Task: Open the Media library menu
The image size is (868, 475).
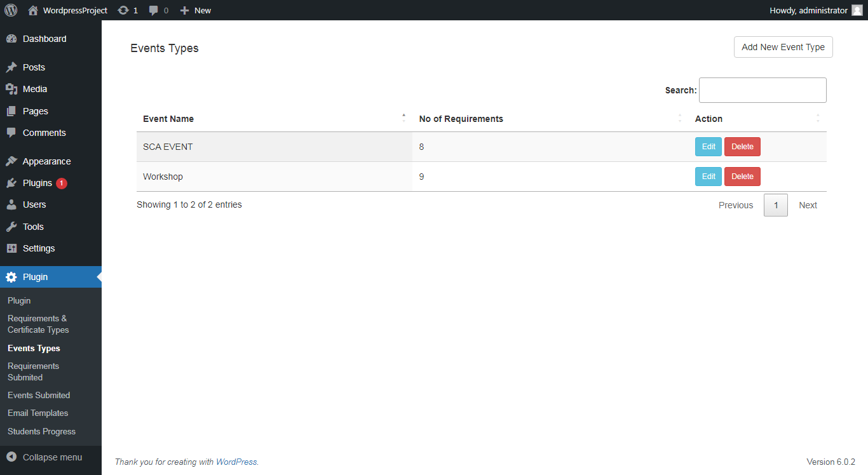Action: pos(35,89)
